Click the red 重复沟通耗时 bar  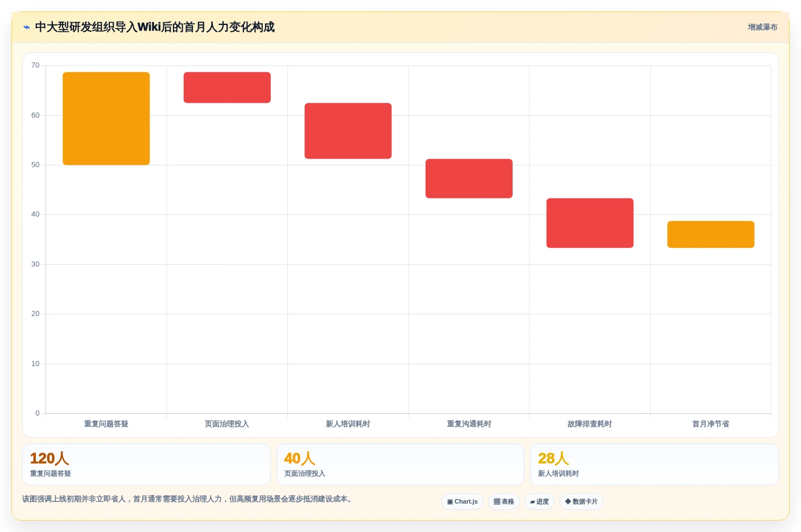point(469,178)
